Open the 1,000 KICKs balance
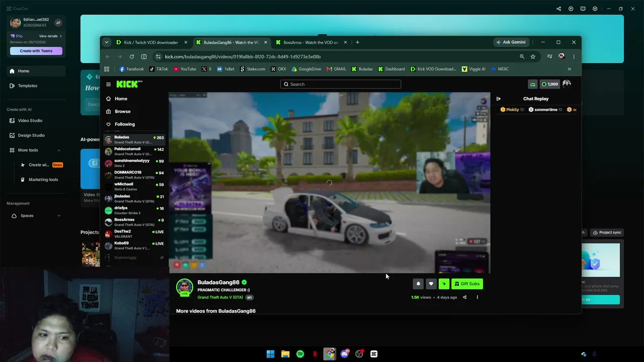The image size is (644, 362). pyautogui.click(x=549, y=84)
